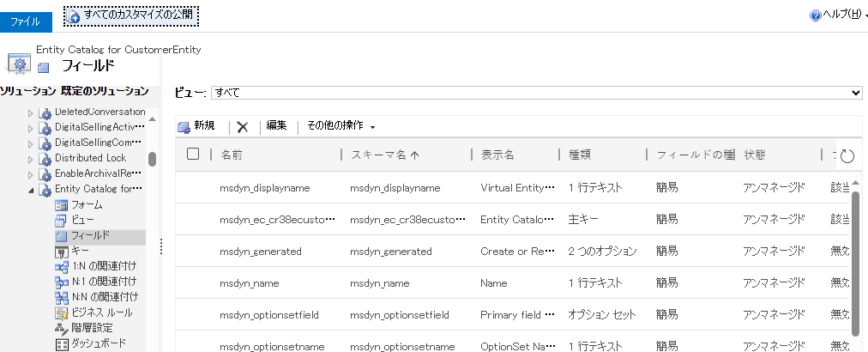Click すべてのカスタマイズの公開 button
868x352 pixels.
point(131,16)
